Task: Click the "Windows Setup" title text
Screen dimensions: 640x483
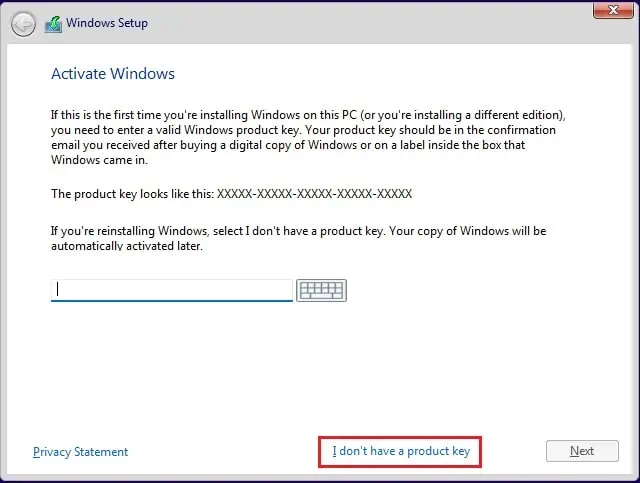Action: pyautogui.click(x=108, y=23)
